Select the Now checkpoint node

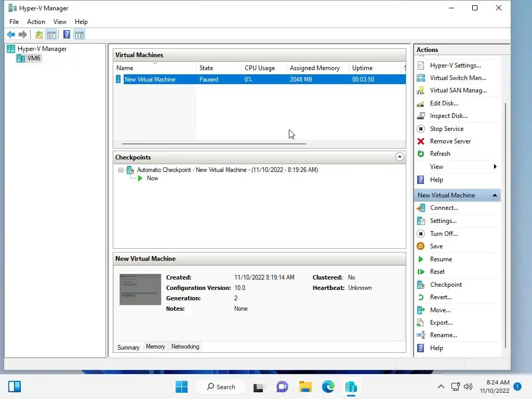click(152, 178)
